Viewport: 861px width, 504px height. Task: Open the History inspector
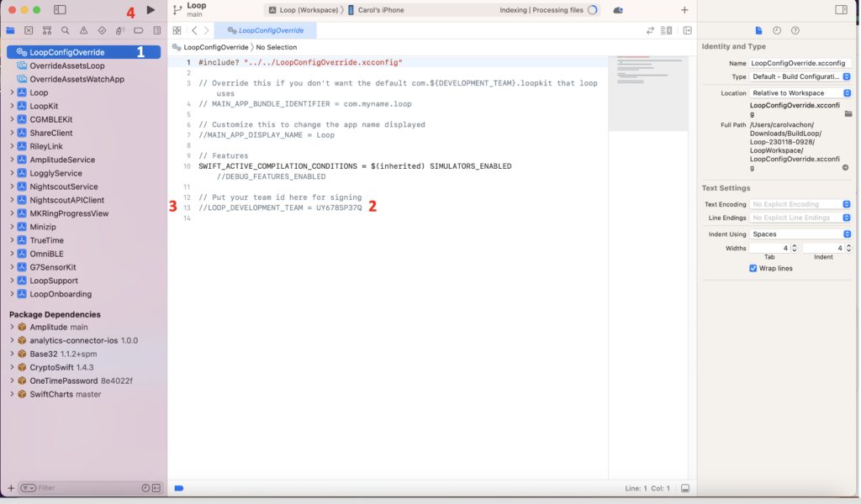[x=777, y=30]
